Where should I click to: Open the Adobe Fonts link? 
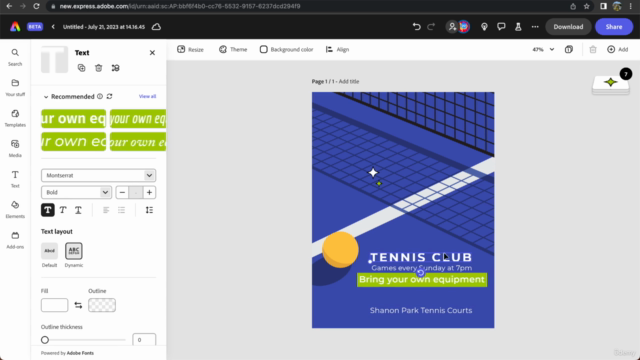(80, 353)
